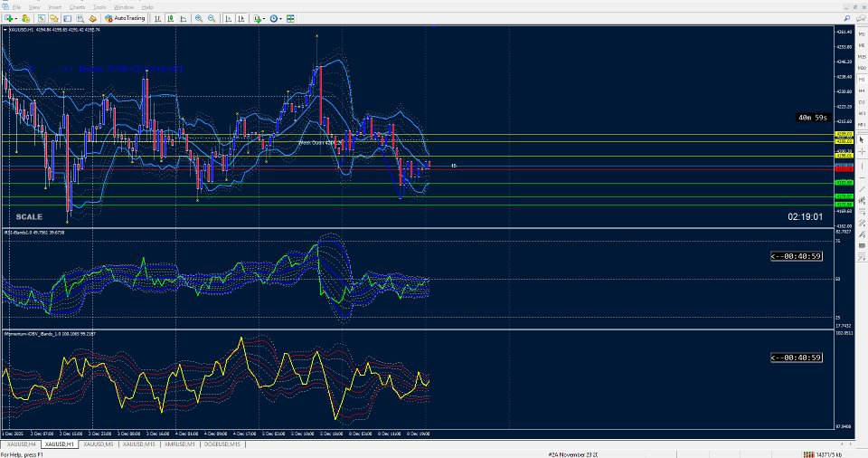Show the Terminal panel icon
The image size is (868, 458).
68,18
